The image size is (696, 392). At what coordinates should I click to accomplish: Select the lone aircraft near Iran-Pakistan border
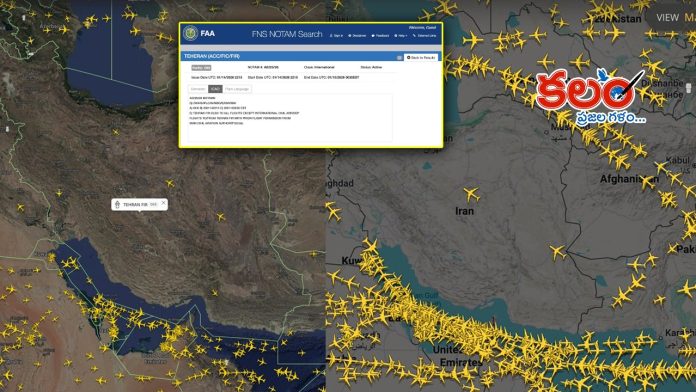(x=558, y=252)
